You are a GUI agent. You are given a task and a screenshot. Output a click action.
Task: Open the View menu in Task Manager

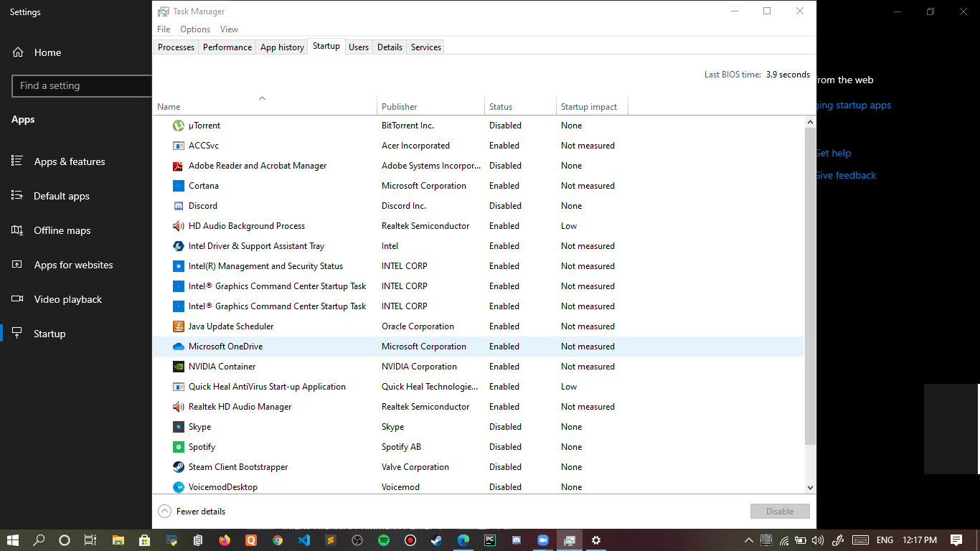click(229, 29)
